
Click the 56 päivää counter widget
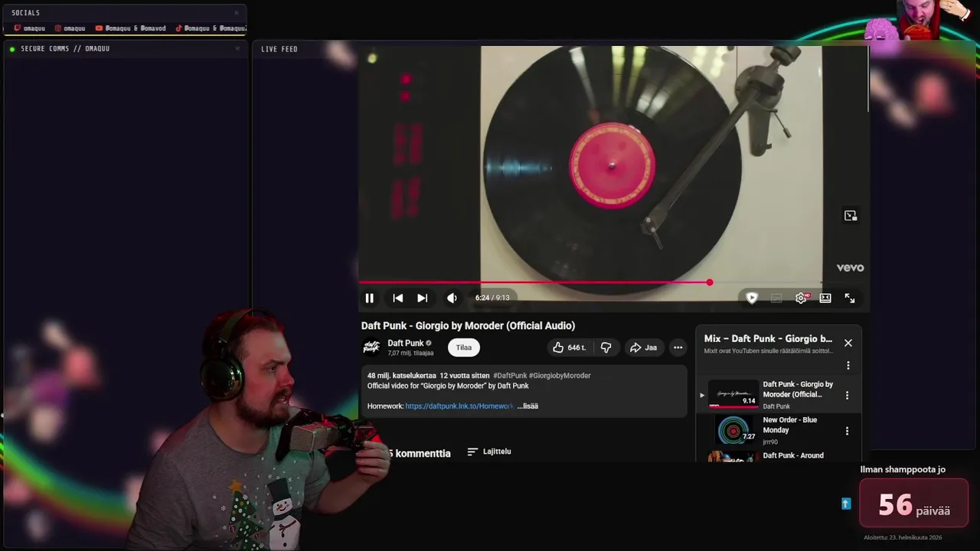click(914, 504)
